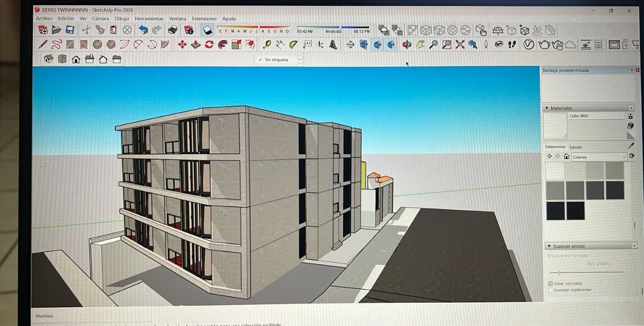Activate the Walk footprints tool
644x326 pixels.
pyautogui.click(x=512, y=45)
